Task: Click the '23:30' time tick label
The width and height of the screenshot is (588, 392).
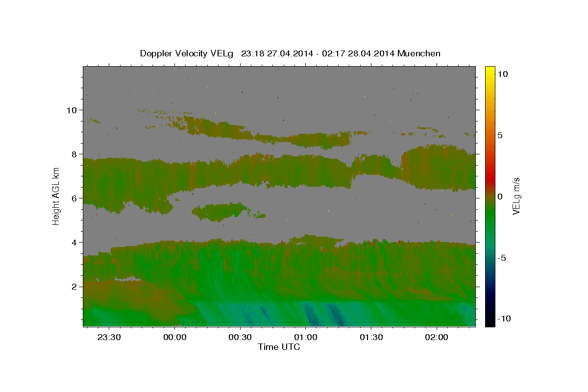Action: click(x=109, y=338)
